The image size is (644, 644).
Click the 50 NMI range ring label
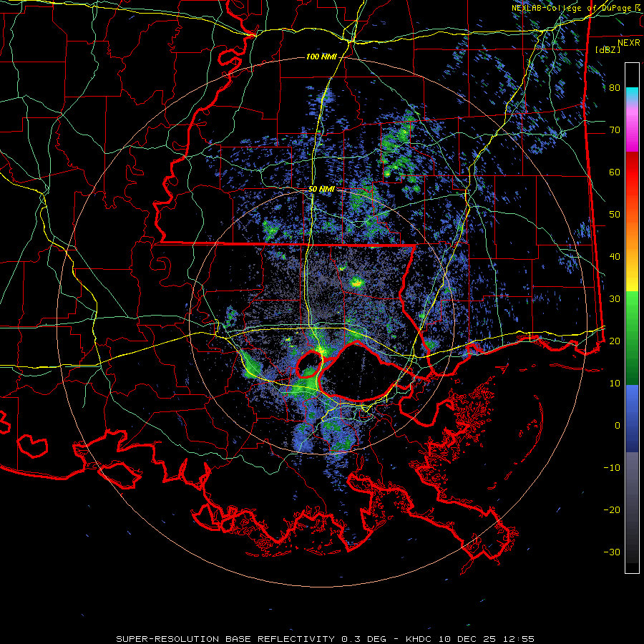tap(321, 190)
